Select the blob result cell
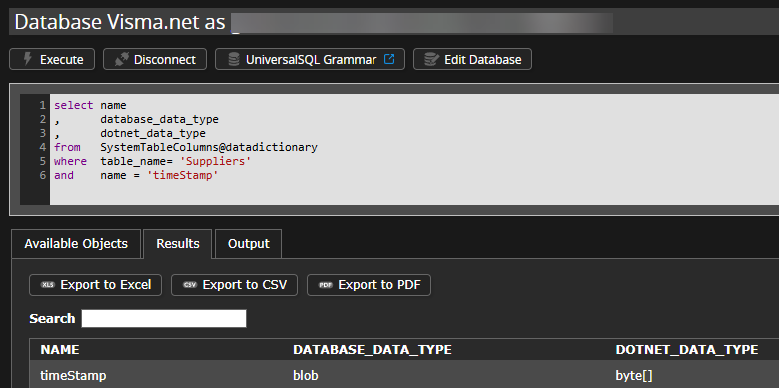Image resolution: width=779 pixels, height=388 pixels. coord(306,376)
